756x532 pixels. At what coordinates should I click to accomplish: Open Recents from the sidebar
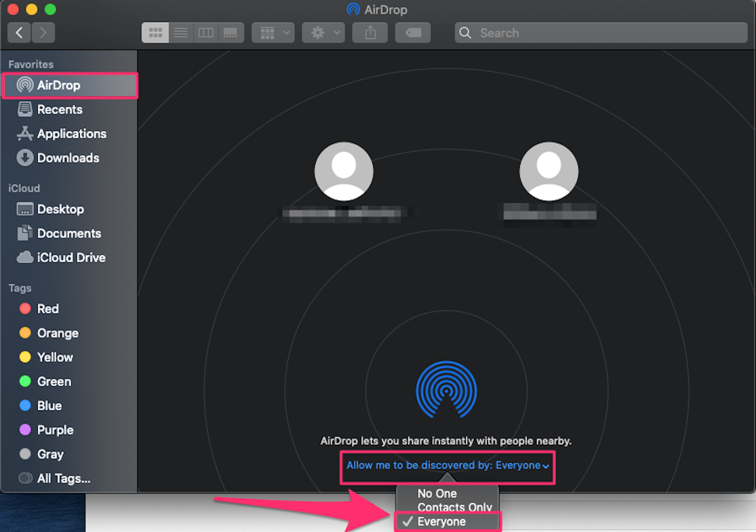pyautogui.click(x=60, y=110)
